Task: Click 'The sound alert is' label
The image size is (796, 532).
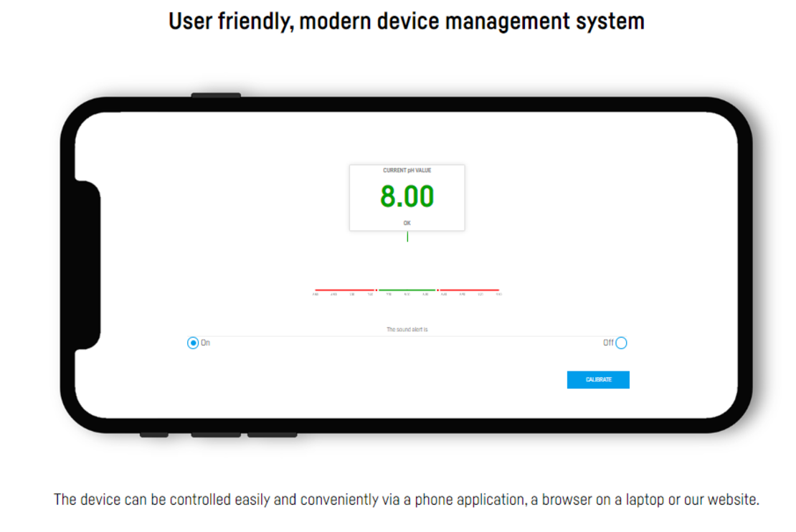Action: coord(407,329)
